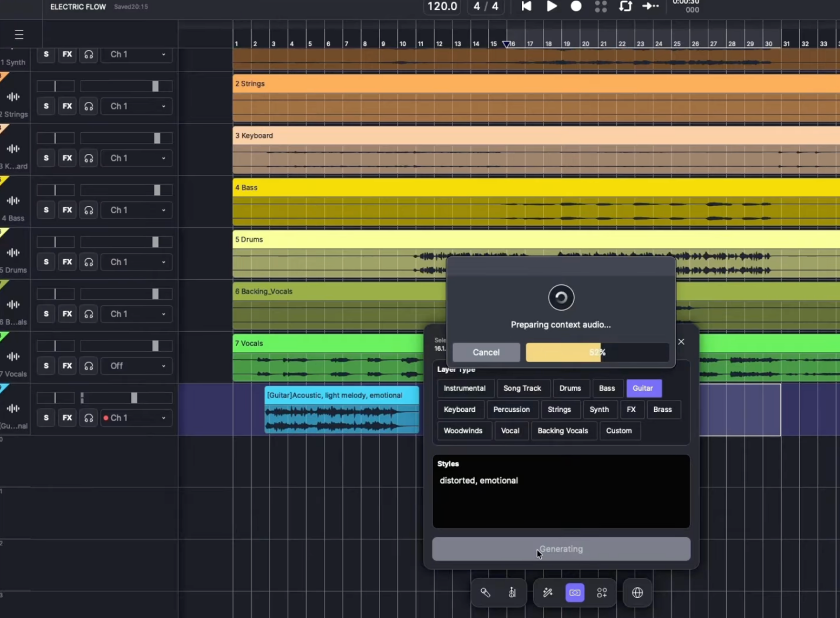Select the Drums layer type
Viewport: 840px width, 618px height.
(569, 389)
